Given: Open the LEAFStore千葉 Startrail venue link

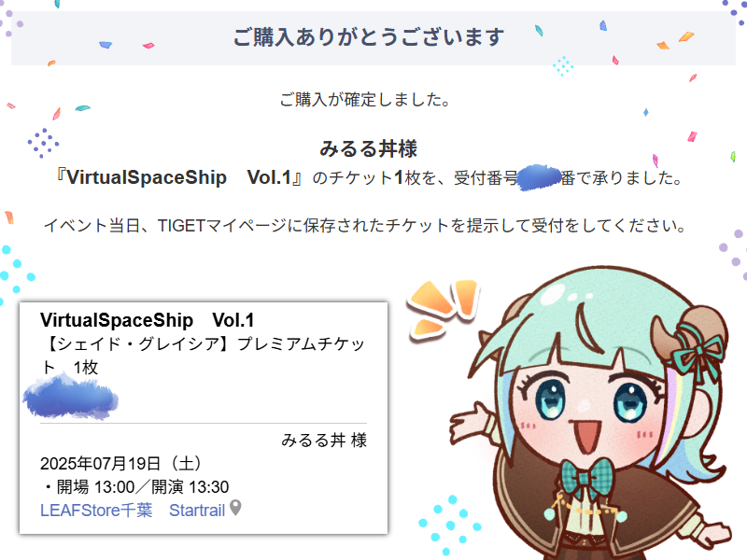Looking at the screenshot, I should tap(133, 511).
